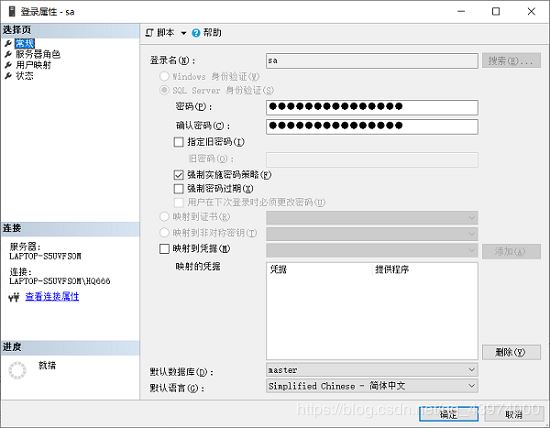550x428 pixels.
Task: Expand the 脚本 dropdown arrow
Action: click(183, 33)
